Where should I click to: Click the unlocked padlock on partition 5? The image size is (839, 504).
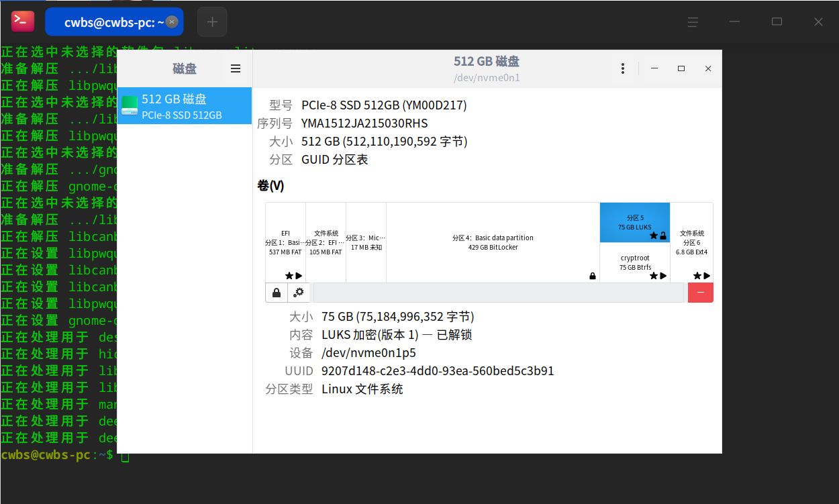click(x=662, y=236)
